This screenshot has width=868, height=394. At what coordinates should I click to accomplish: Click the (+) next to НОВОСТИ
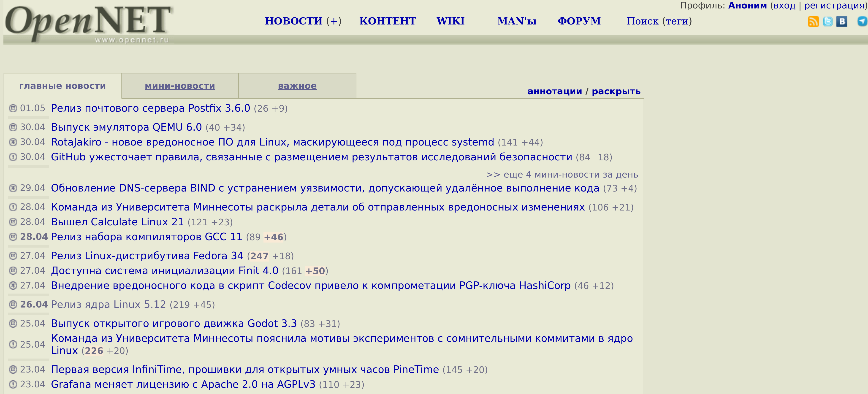click(334, 21)
